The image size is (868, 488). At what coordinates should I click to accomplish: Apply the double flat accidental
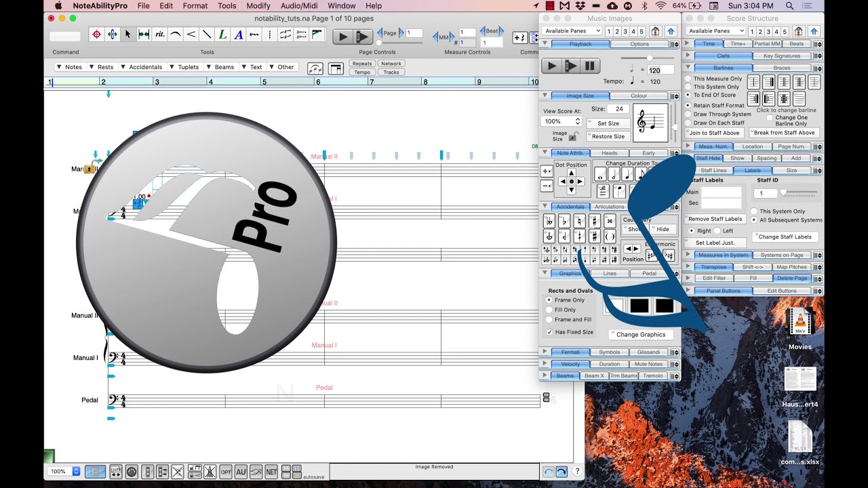[549, 221]
